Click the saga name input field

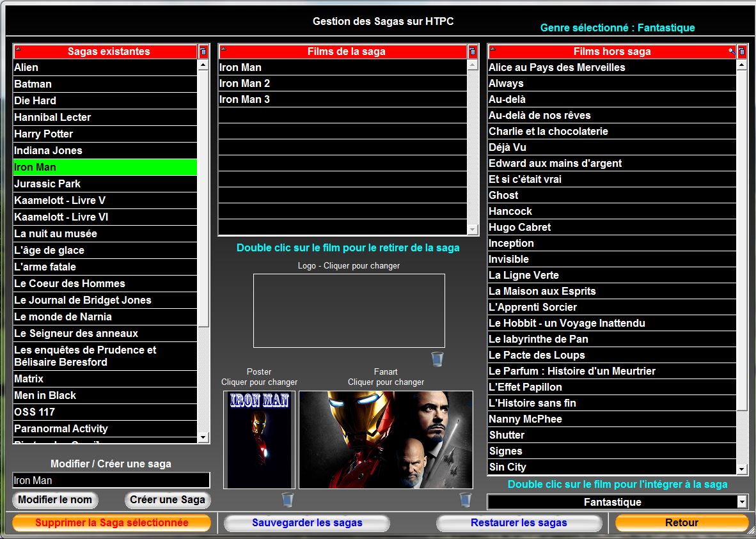click(111, 480)
